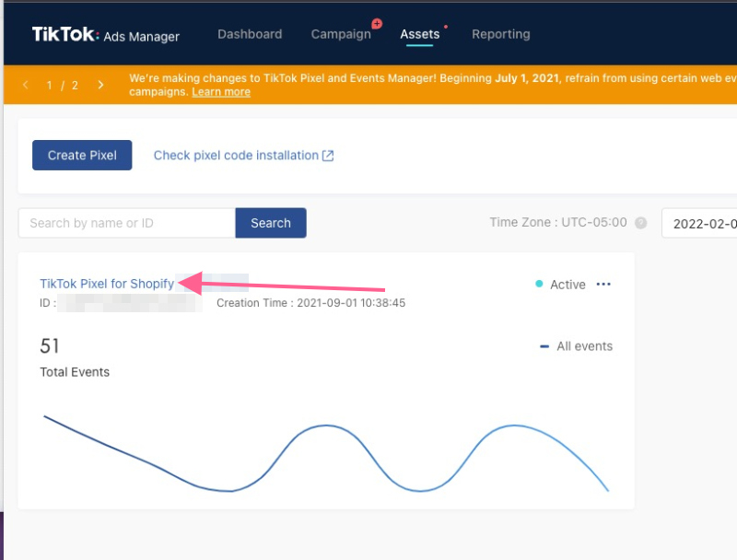Open the Assets tab

click(x=420, y=34)
